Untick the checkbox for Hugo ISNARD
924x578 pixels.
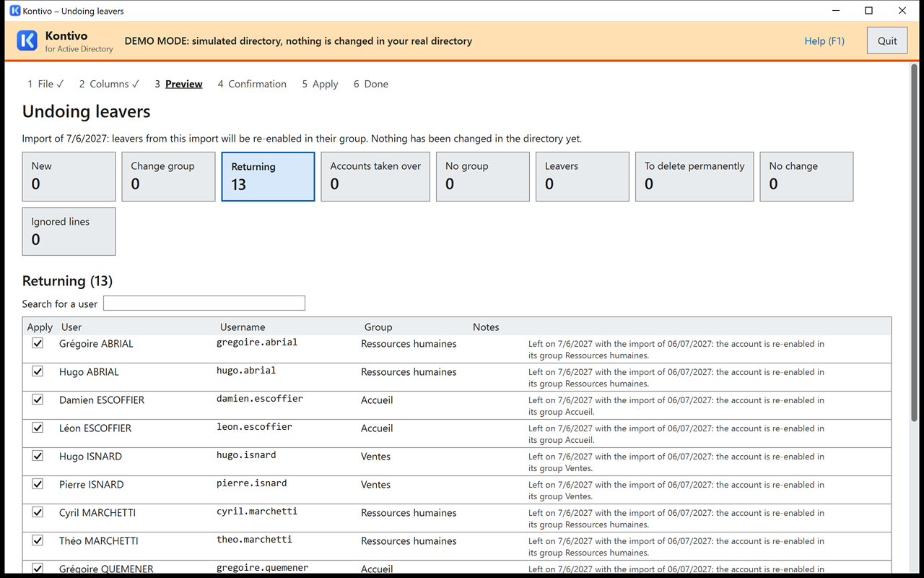click(38, 456)
